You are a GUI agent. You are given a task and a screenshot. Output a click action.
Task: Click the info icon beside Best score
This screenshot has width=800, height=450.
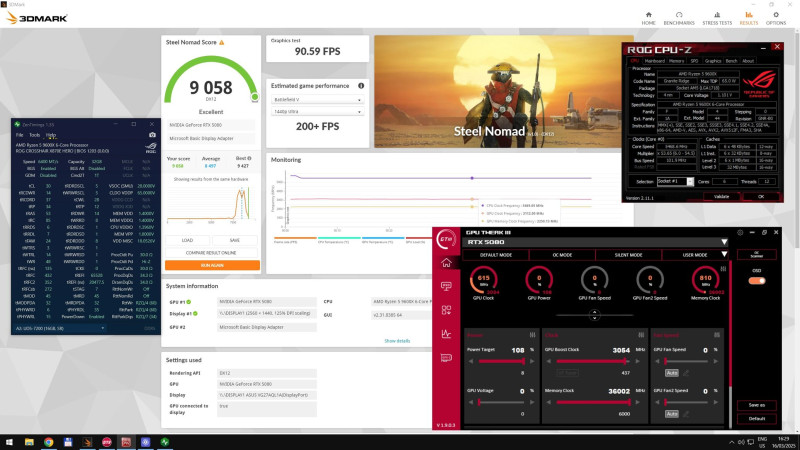pos(249,158)
